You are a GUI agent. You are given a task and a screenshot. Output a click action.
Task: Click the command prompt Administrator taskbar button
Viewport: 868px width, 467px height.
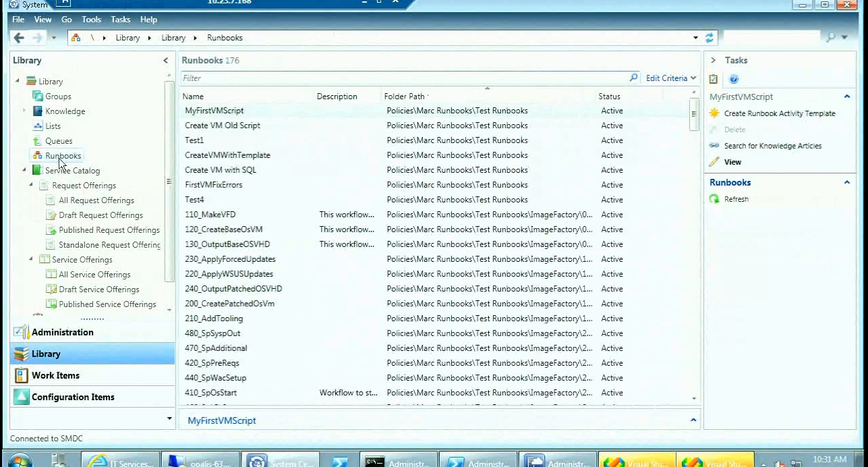click(x=398, y=460)
